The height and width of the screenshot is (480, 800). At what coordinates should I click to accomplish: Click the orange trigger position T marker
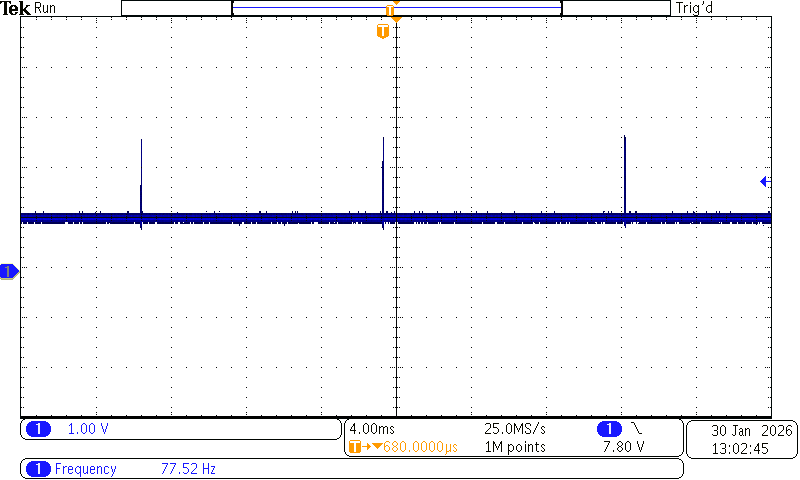pos(383,31)
